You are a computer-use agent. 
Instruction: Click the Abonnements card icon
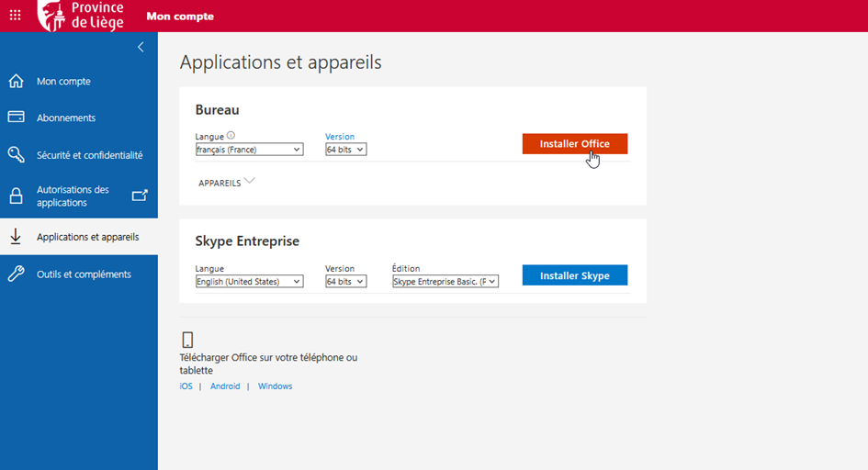pos(16,117)
